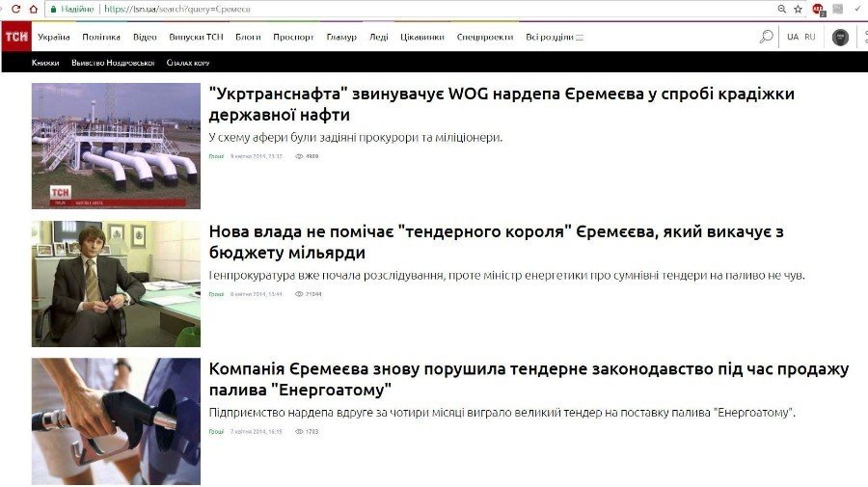Reload the page with browser refresh icon
The width and height of the screenshot is (868, 487).
click(14, 9)
